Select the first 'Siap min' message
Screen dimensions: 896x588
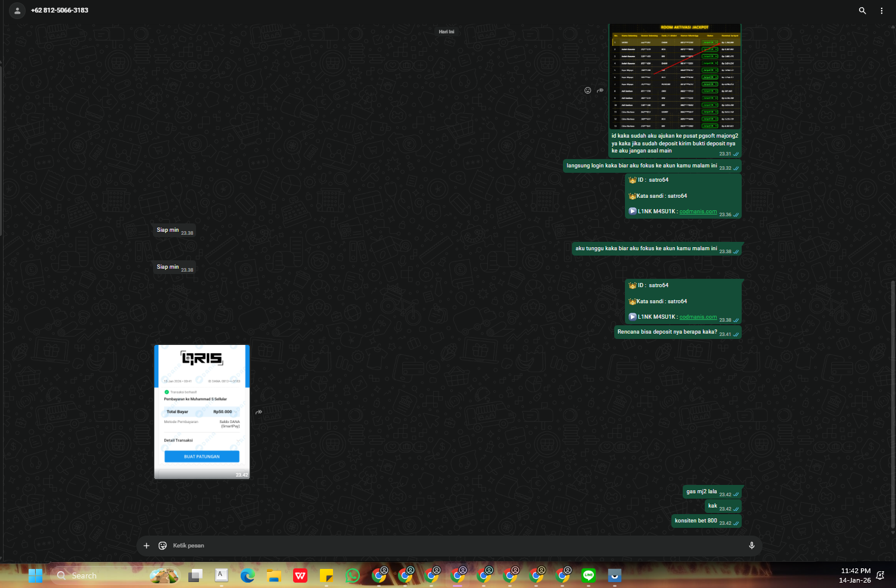(x=175, y=230)
